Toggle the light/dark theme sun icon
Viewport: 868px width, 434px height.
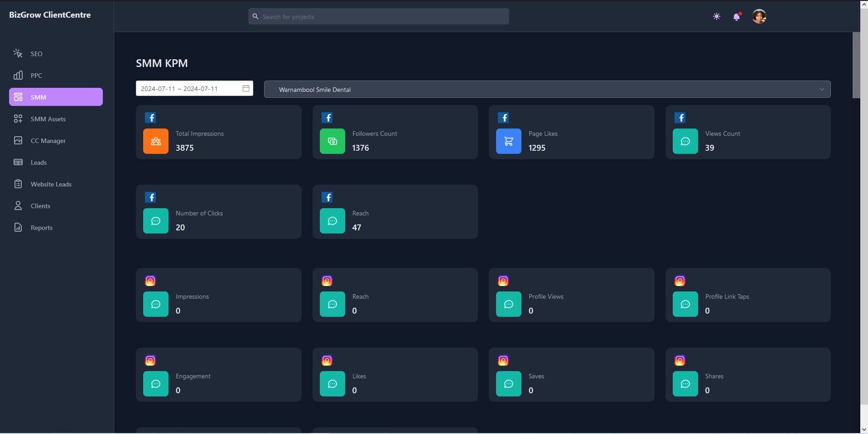(716, 16)
